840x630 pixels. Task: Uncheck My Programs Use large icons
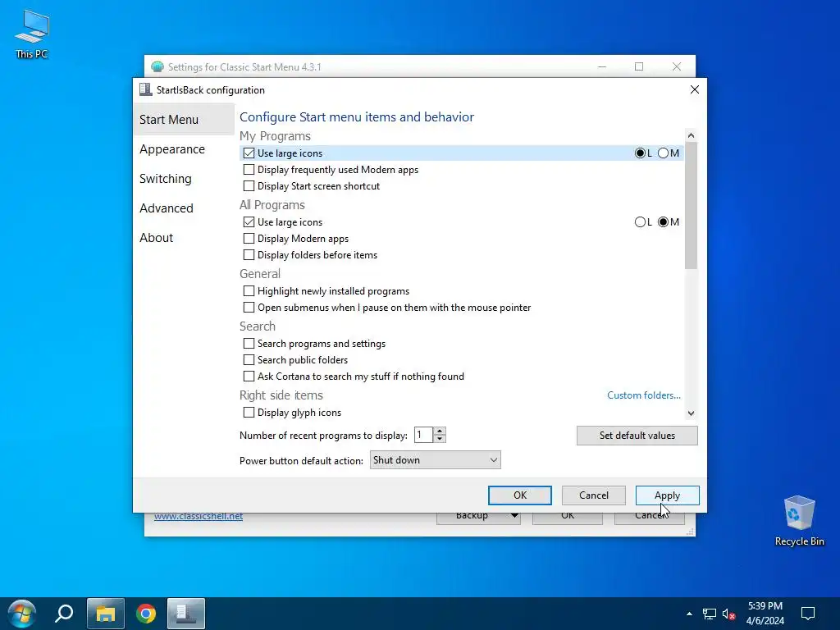tap(249, 153)
